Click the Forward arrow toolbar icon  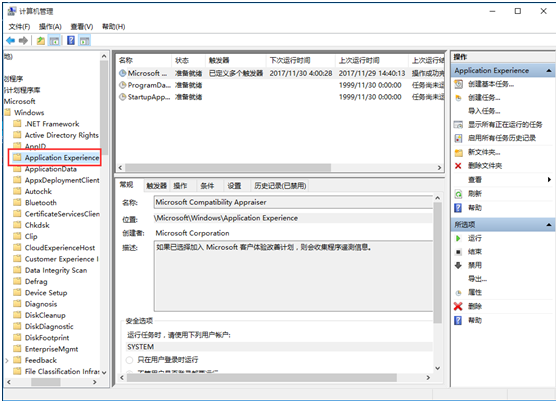coord(23,41)
